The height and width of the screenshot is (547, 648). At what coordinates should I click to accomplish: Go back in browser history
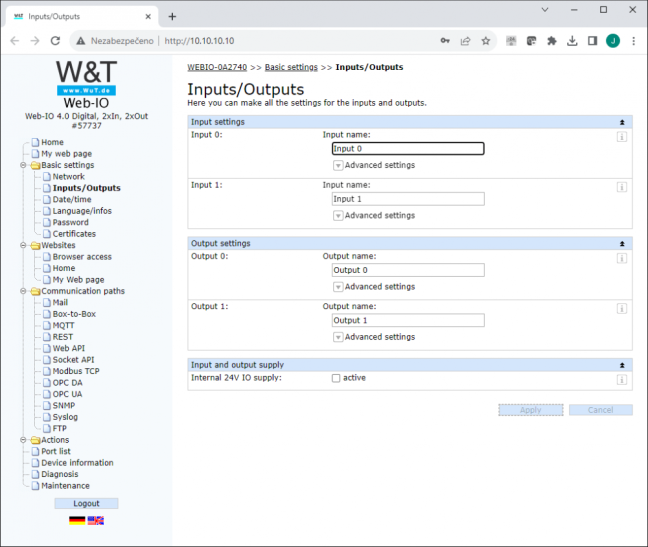coord(15,41)
